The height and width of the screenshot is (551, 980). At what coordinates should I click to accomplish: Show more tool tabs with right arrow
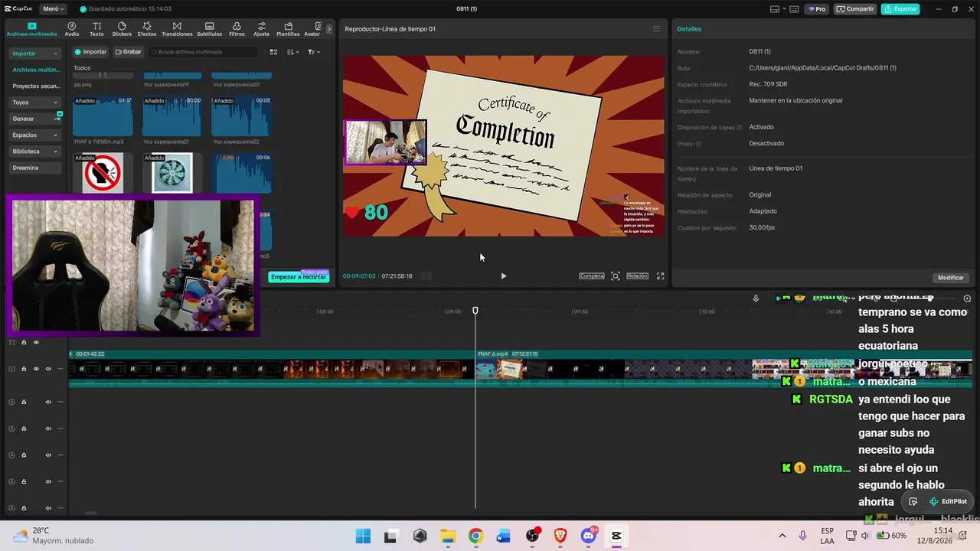(x=329, y=29)
